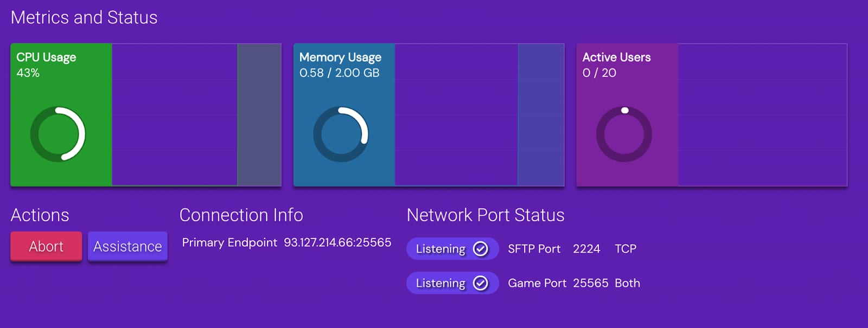868x328 pixels.
Task: Click the Connection Info heading
Action: tap(241, 215)
